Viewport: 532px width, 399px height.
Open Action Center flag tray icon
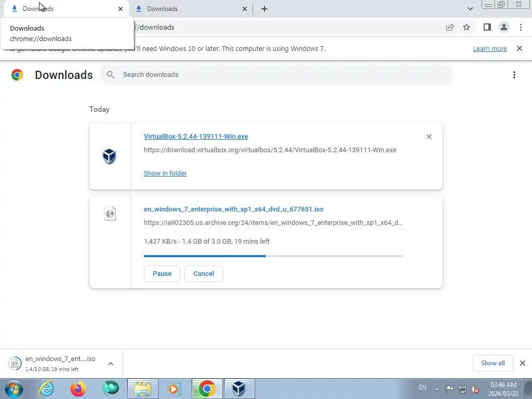pyautogui.click(x=449, y=389)
